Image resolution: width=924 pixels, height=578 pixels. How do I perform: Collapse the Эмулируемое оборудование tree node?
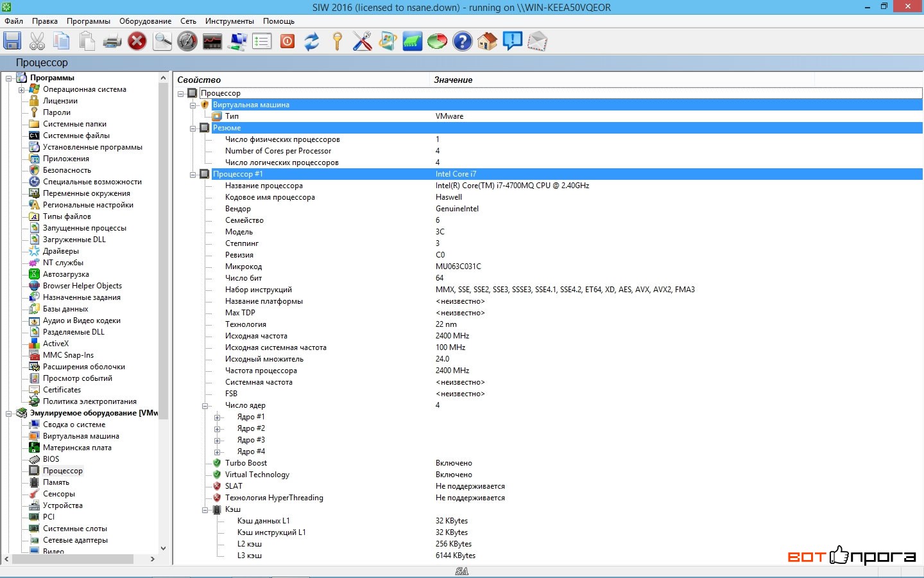pos(9,414)
